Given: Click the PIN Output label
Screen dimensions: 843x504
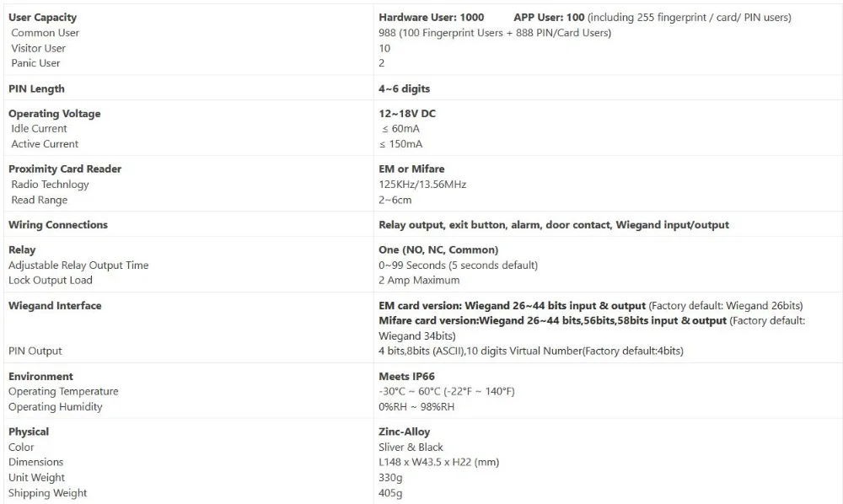Looking at the screenshot, I should click(35, 351).
